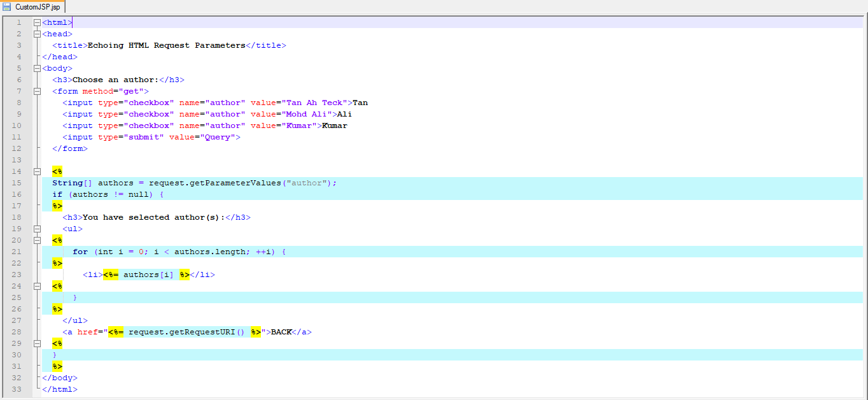Collapse the scriptlet fold on line 24
Image resolution: width=868 pixels, height=400 pixels.
pyautogui.click(x=37, y=286)
